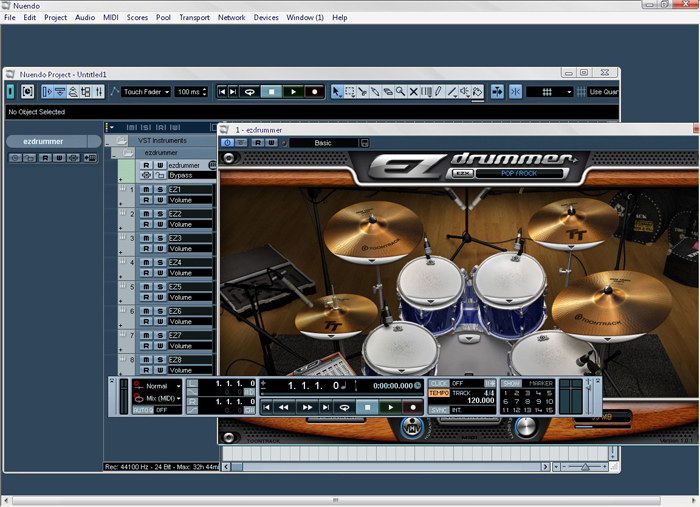Show the project Overview
This screenshot has height=507, width=700.
coord(73,92)
